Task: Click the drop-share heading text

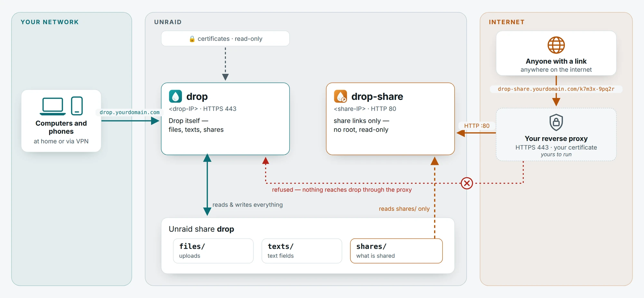Action: coord(377,96)
